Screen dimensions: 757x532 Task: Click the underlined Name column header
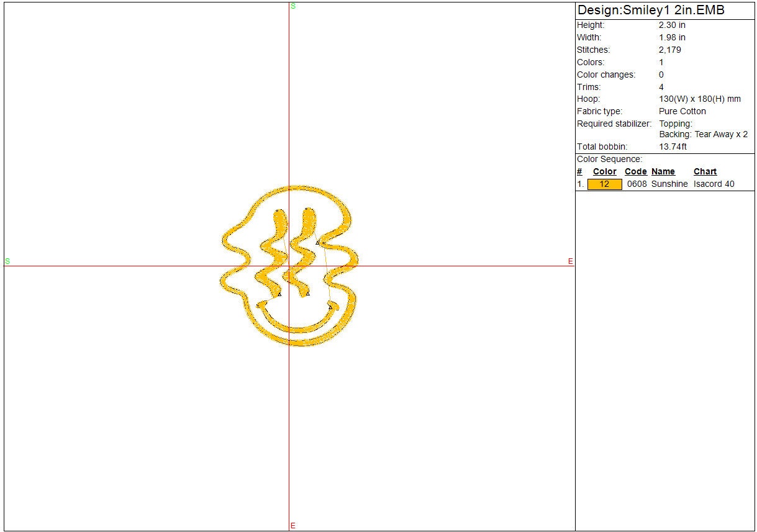click(x=663, y=172)
